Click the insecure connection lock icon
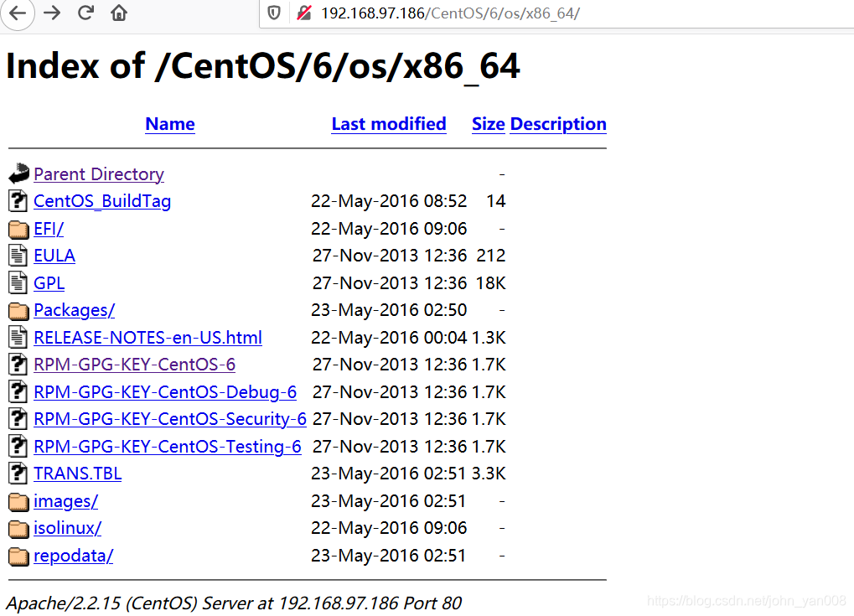 tap(304, 13)
